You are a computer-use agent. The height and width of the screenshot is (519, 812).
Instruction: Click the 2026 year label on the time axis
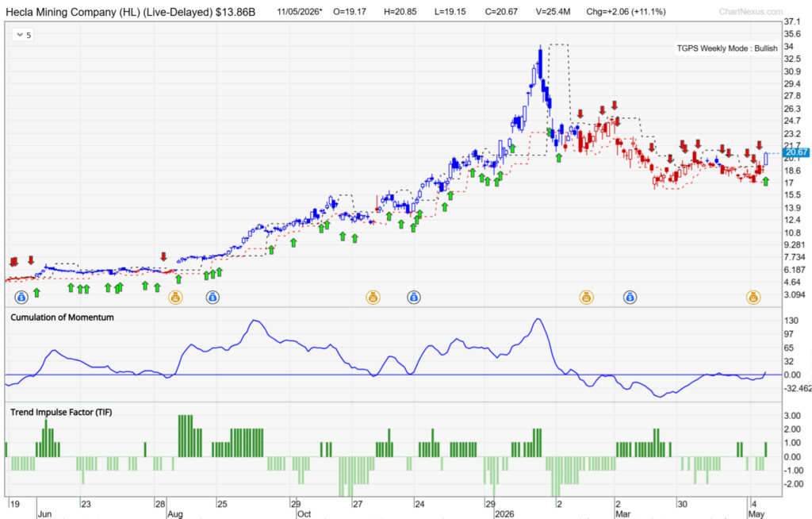504,513
